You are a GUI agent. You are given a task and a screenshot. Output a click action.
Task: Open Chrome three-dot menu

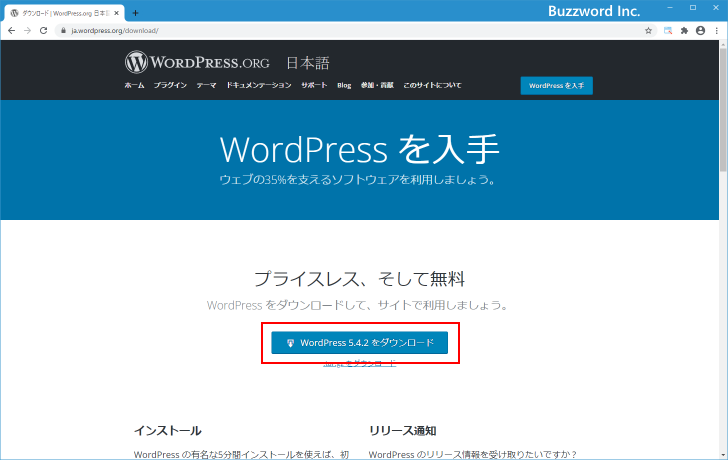tap(717, 31)
